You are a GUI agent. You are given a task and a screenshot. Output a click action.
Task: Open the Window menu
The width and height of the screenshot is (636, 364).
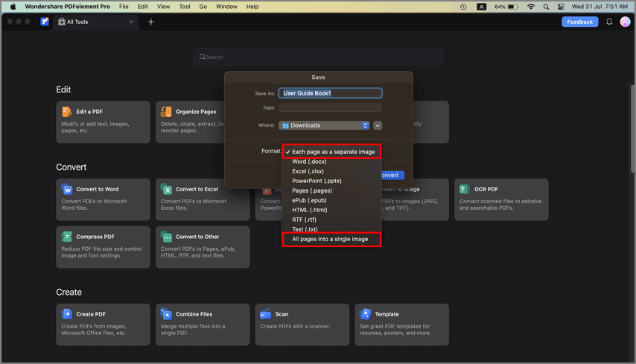pyautogui.click(x=226, y=7)
